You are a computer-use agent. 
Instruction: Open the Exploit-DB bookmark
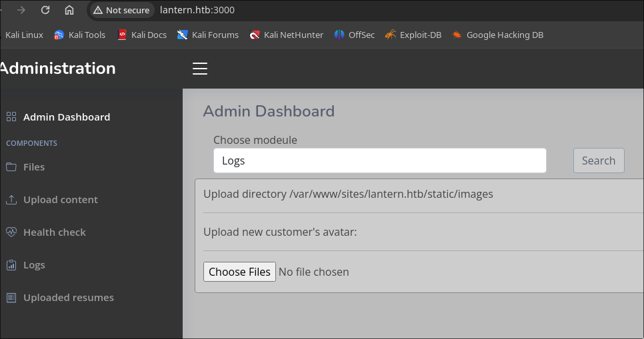pyautogui.click(x=413, y=35)
